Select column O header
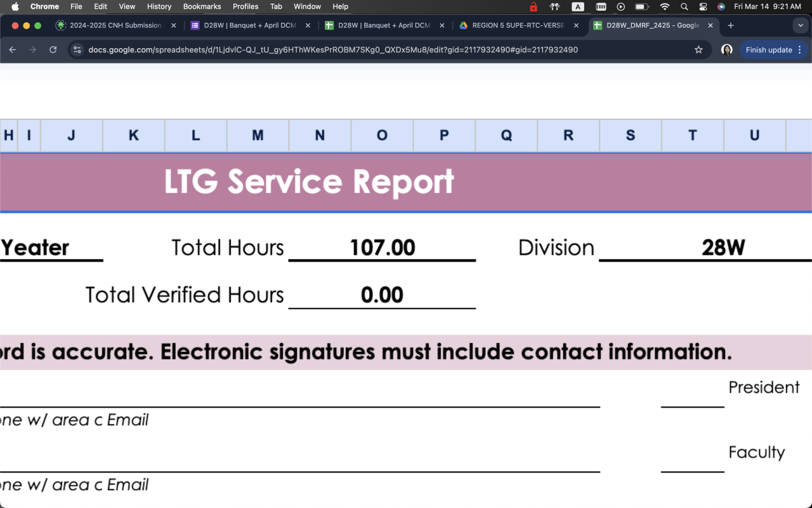Image resolution: width=812 pixels, height=508 pixels. [x=382, y=135]
